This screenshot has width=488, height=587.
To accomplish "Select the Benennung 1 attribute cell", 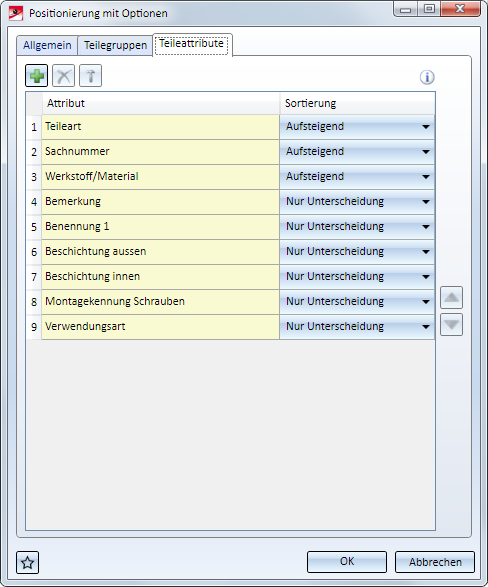I will (161, 227).
